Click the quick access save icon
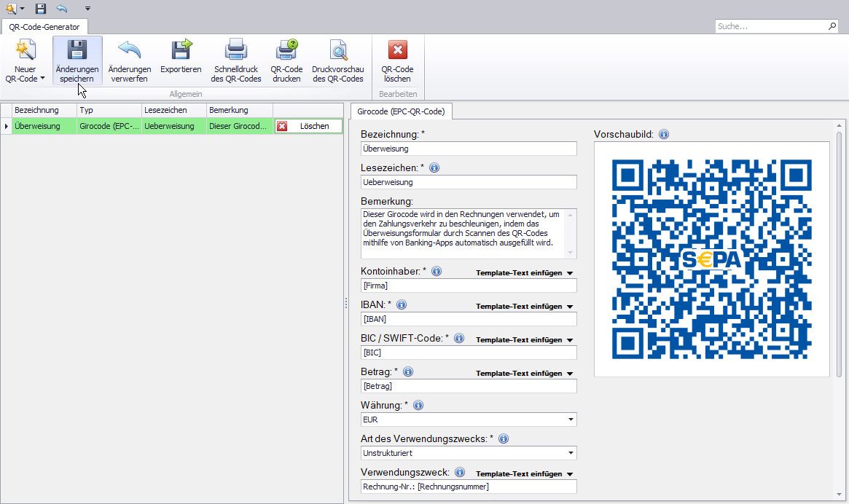Screen dimensions: 849x504 click(41, 9)
